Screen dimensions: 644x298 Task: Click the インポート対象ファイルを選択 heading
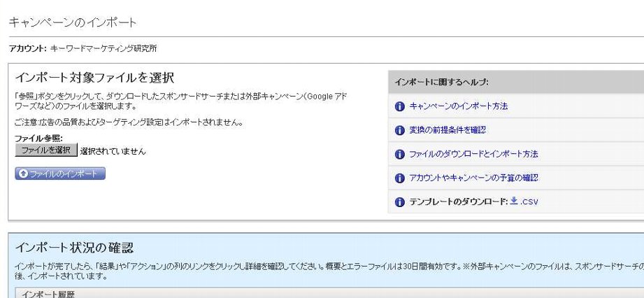[x=94, y=78]
